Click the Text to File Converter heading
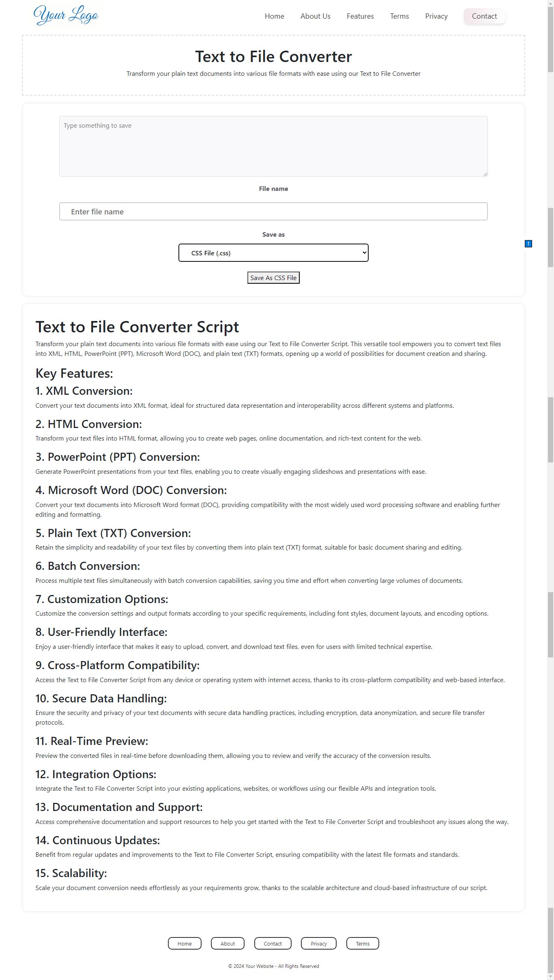 click(273, 57)
